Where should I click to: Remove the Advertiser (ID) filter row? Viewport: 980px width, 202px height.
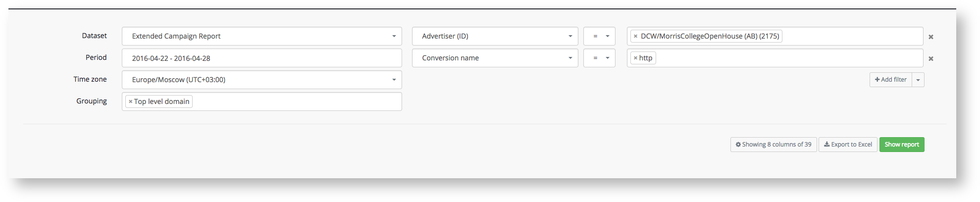pyautogui.click(x=930, y=37)
